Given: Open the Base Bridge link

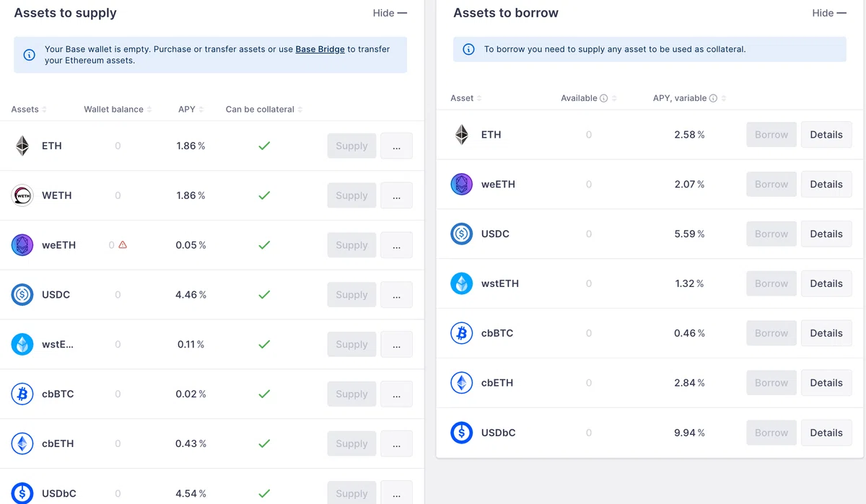Looking at the screenshot, I should click(320, 50).
